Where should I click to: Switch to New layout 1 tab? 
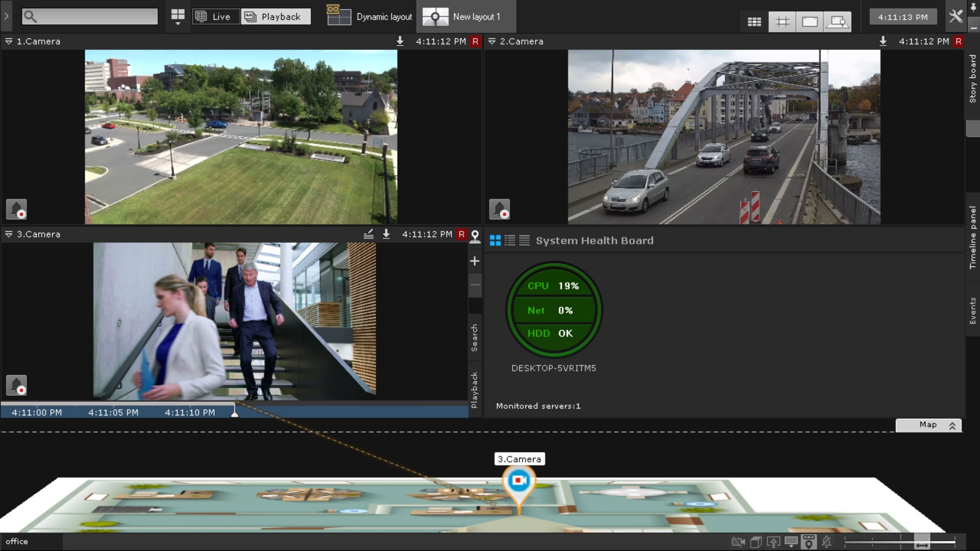465,16
